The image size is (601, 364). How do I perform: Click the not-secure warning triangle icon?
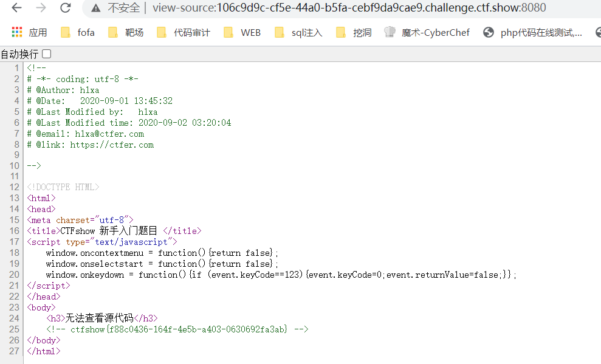(x=96, y=8)
